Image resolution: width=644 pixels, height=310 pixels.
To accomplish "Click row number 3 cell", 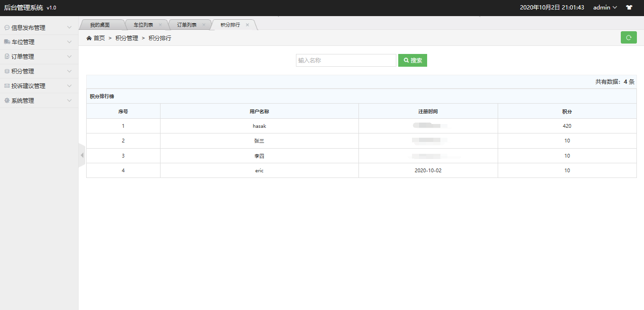I will pos(123,156).
